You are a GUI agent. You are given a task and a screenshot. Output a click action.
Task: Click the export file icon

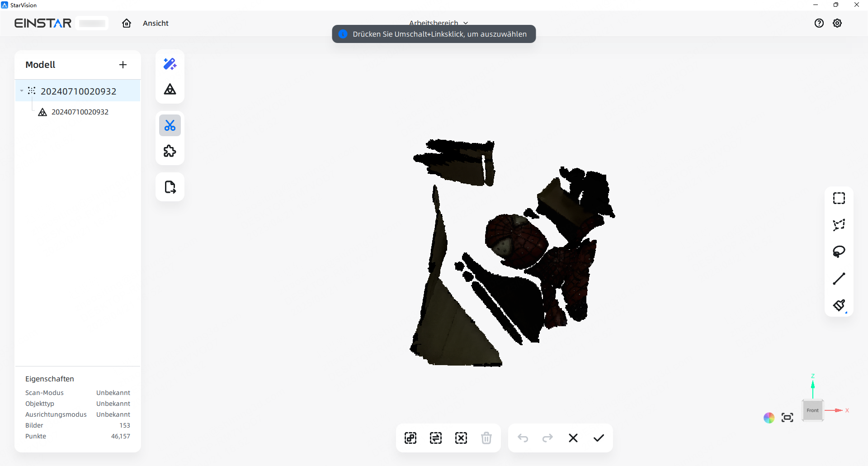(x=170, y=187)
